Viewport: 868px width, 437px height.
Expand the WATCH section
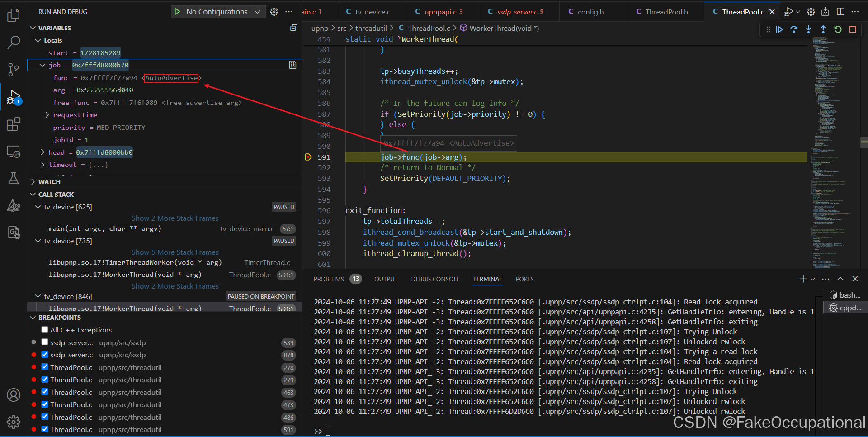pos(33,182)
